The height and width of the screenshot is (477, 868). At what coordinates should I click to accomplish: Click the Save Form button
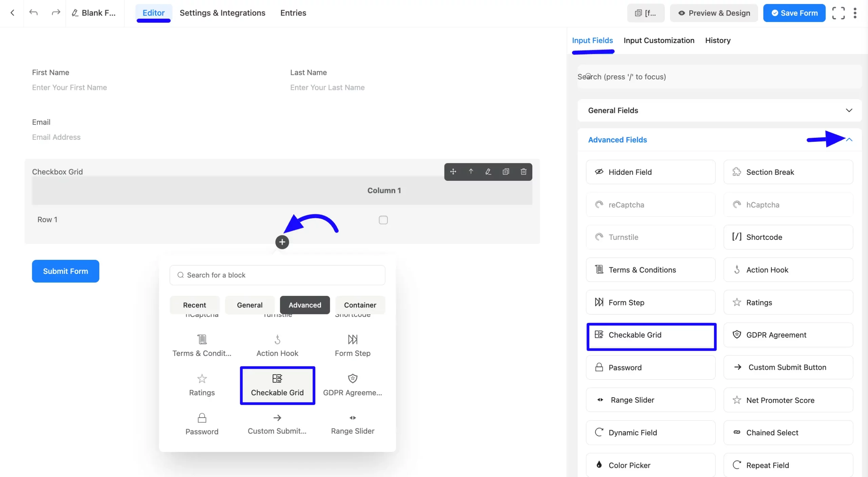pyautogui.click(x=794, y=13)
